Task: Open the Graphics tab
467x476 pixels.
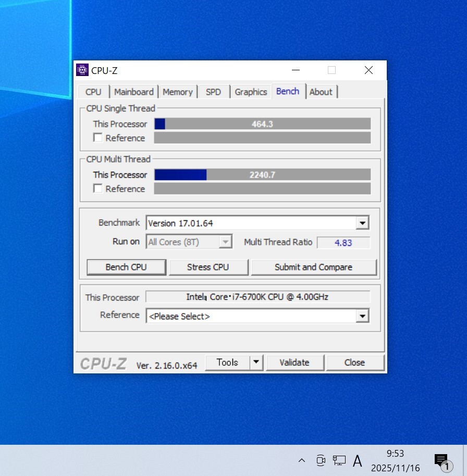Action: [251, 92]
